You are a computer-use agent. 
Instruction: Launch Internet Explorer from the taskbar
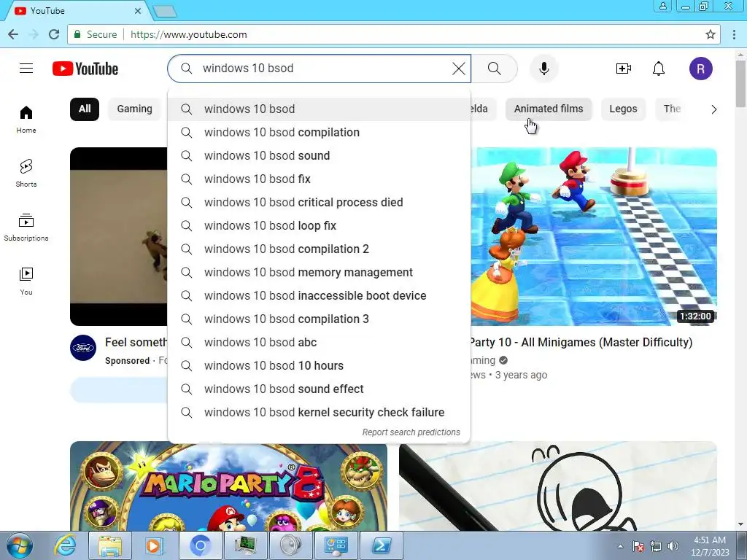pyautogui.click(x=65, y=545)
